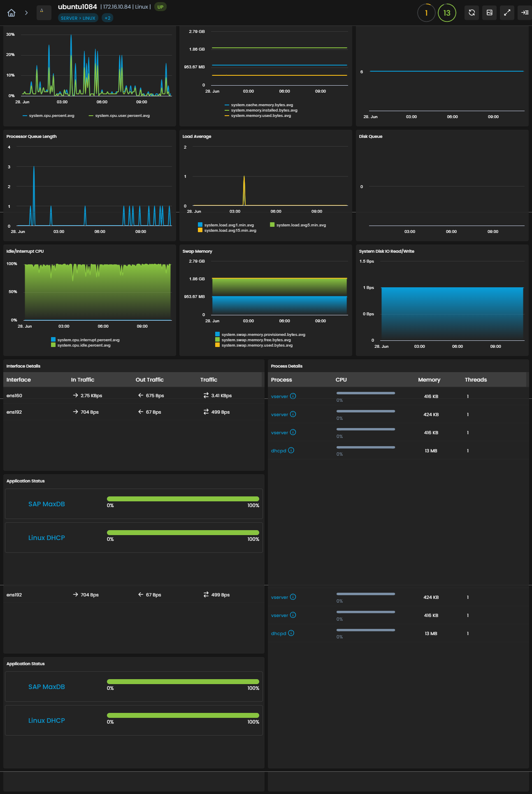532x794 pixels.
Task: Expand the +2 additional tags badge
Action: (x=107, y=18)
